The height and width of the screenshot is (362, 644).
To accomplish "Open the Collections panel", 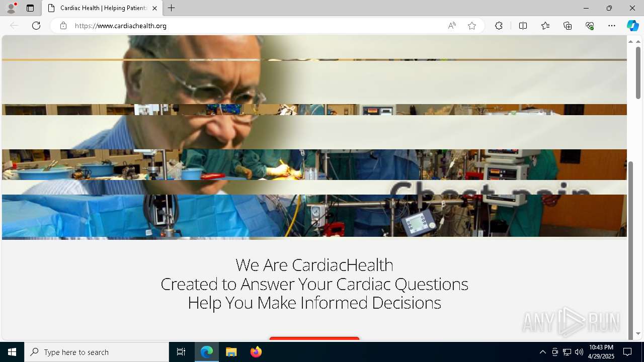I will coord(568,26).
